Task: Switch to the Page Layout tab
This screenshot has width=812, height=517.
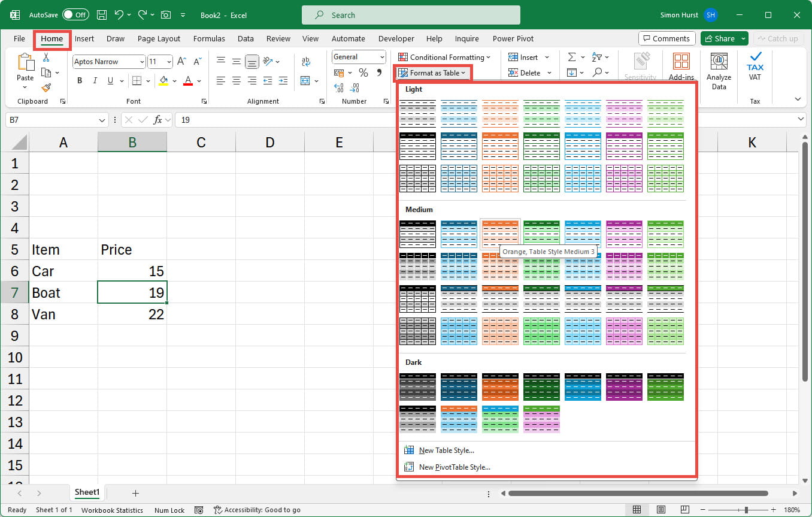Action: click(159, 38)
